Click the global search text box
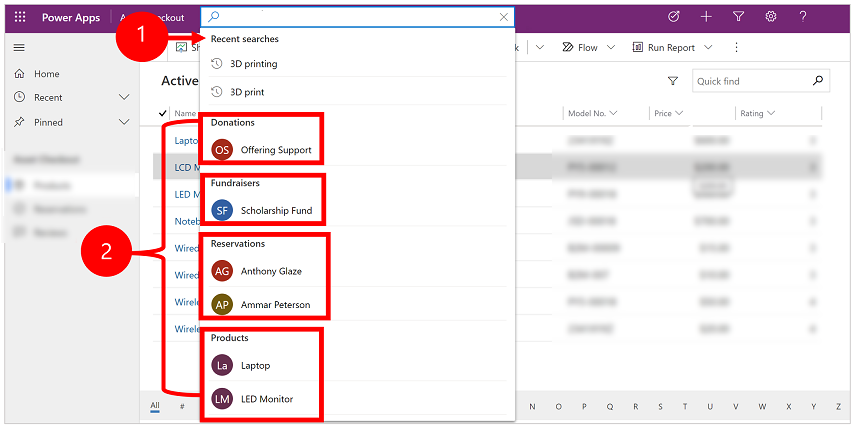 tap(357, 17)
